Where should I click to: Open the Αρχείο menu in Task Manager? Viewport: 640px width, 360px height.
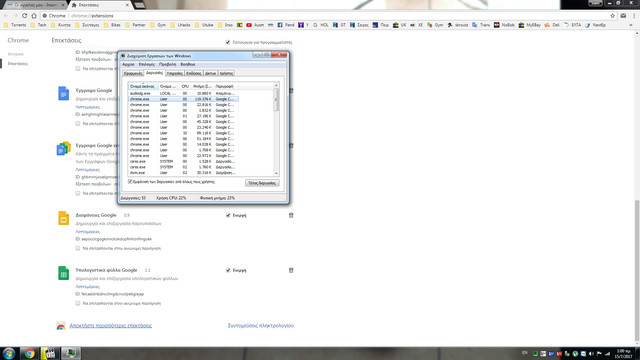128,64
